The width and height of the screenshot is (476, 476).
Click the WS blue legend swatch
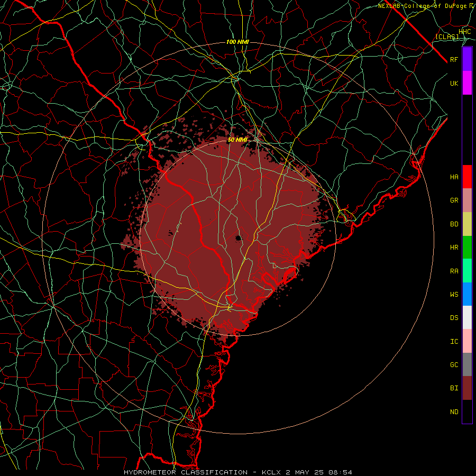[467, 294]
